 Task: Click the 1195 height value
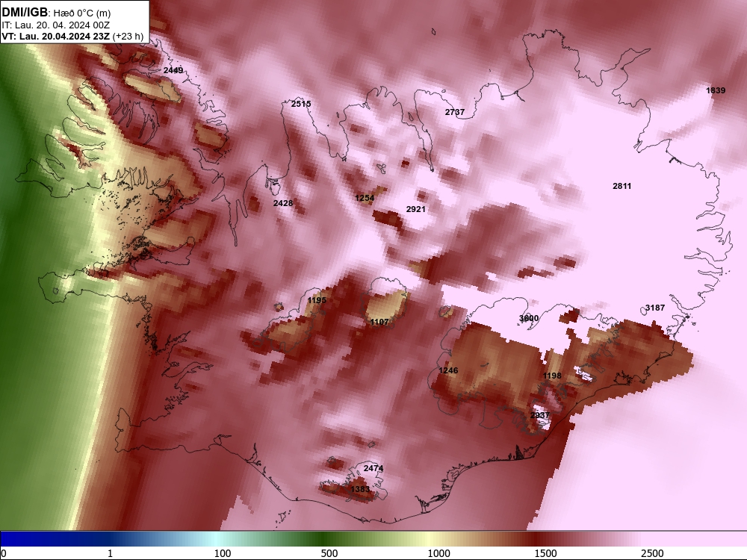click(317, 300)
